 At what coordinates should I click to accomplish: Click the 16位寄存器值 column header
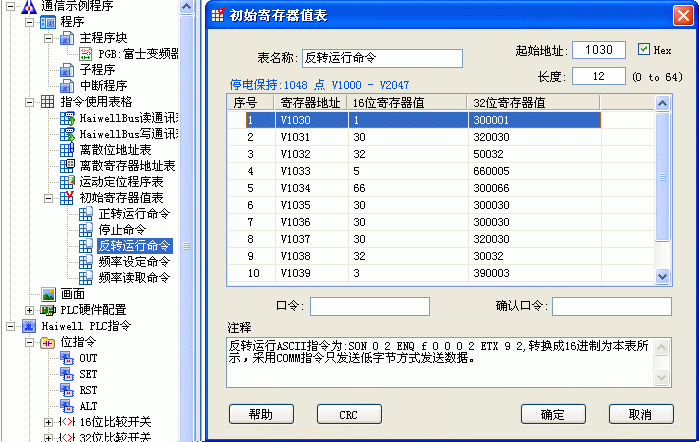coord(407,103)
